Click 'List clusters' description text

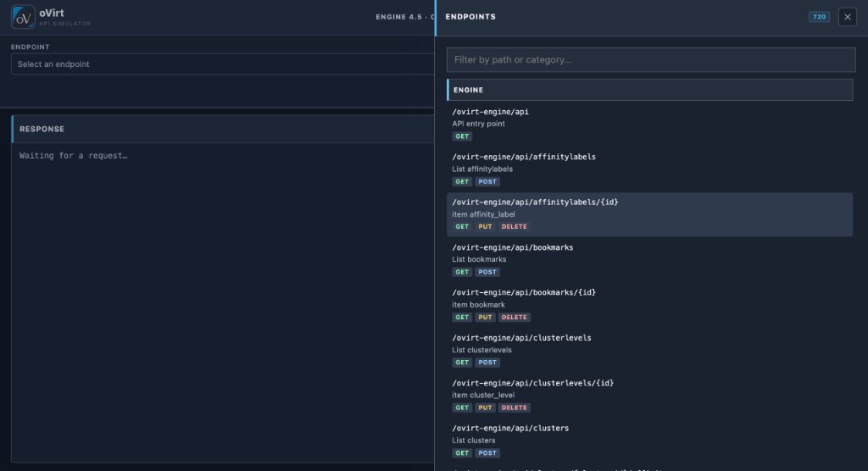coord(473,441)
